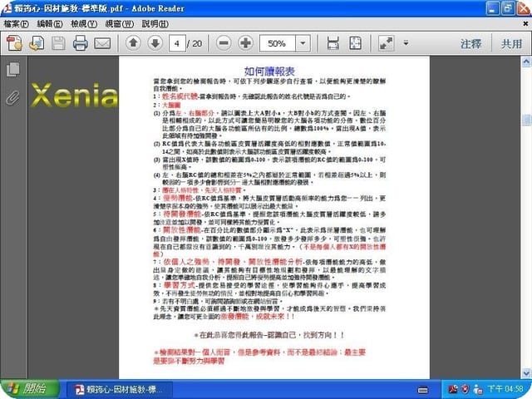Click the page title 如何讀報表
This screenshot has height=399, width=532.
pos(269,71)
